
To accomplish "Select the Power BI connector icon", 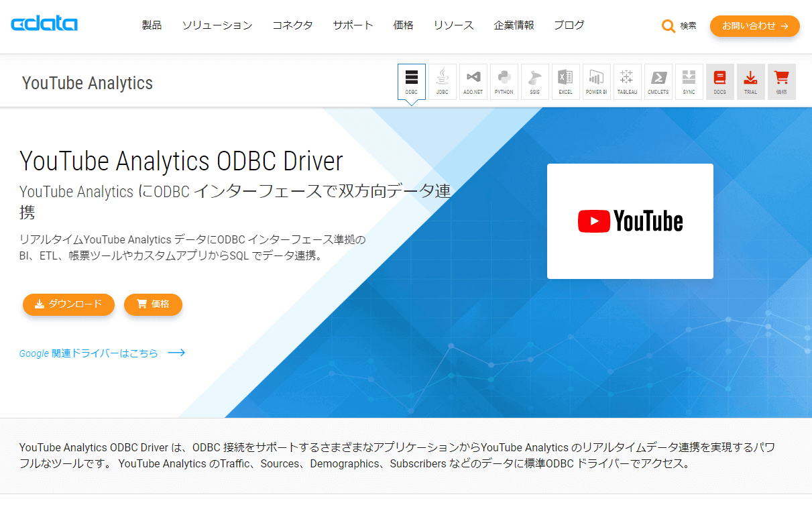I will 596,80.
